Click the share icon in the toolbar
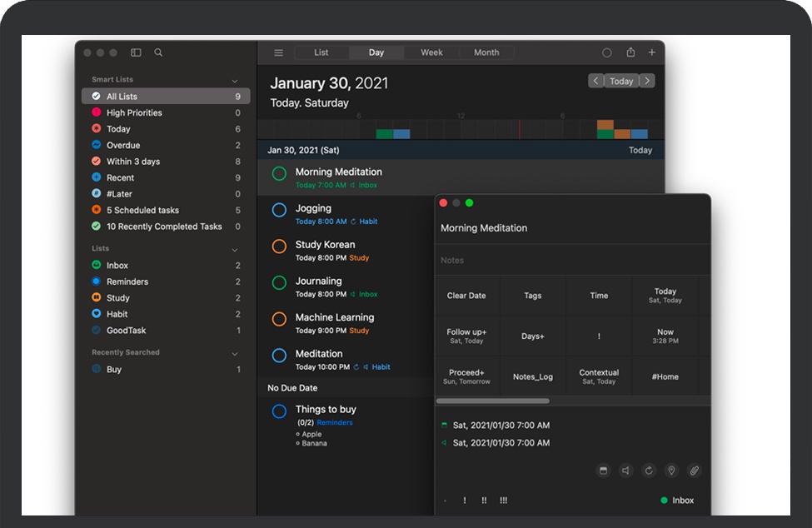 click(630, 52)
